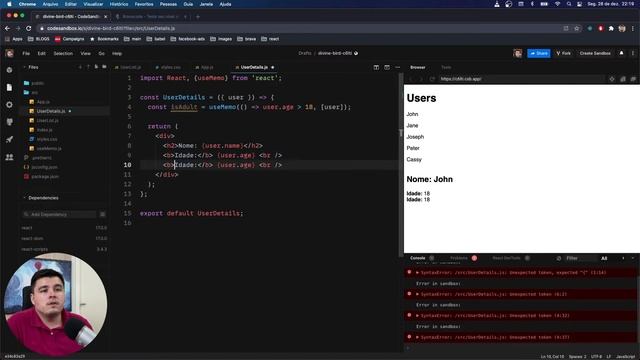Click John in the Users list preview

[412, 114]
